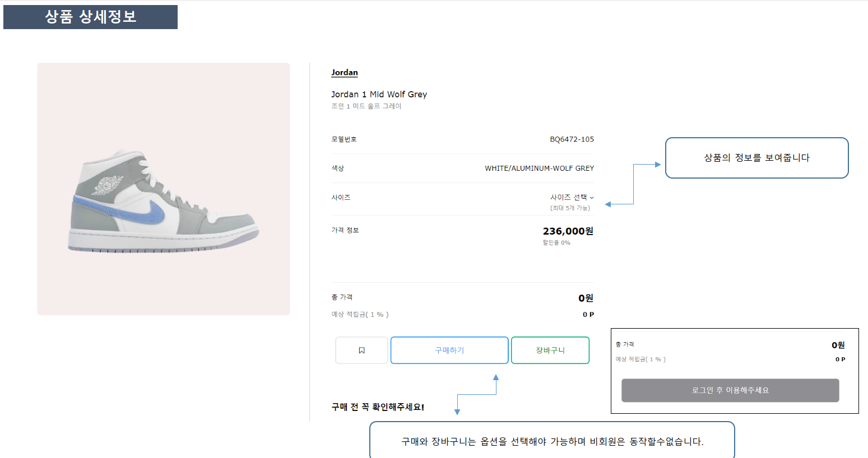Click the 할인율 0% discount label
The height and width of the screenshot is (458, 868).
556,242
